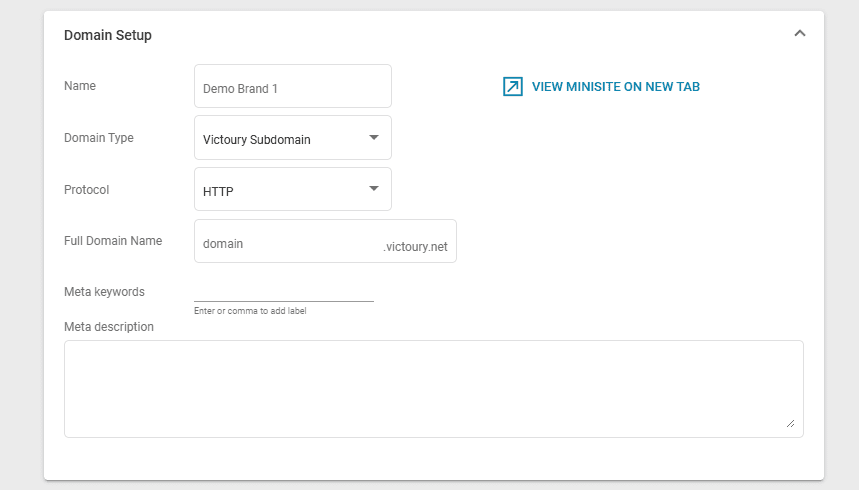Focus the Meta keywords input line
859x490 pixels.
point(283,291)
